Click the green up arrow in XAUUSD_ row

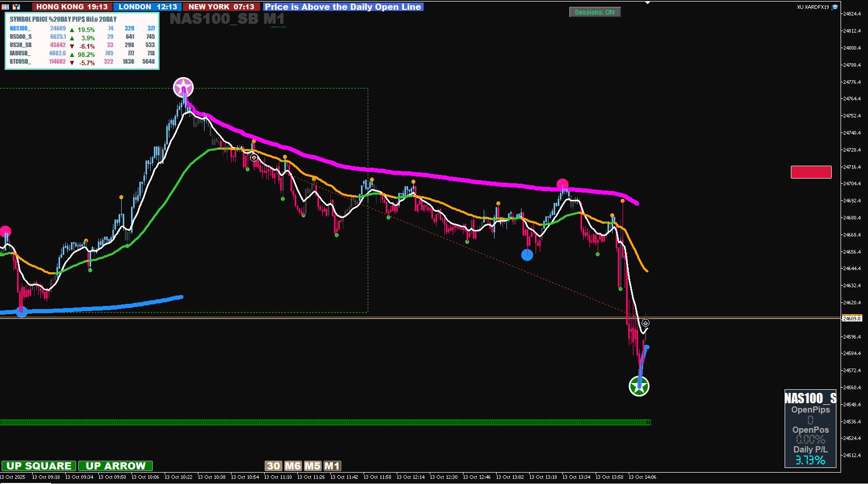[x=72, y=54]
